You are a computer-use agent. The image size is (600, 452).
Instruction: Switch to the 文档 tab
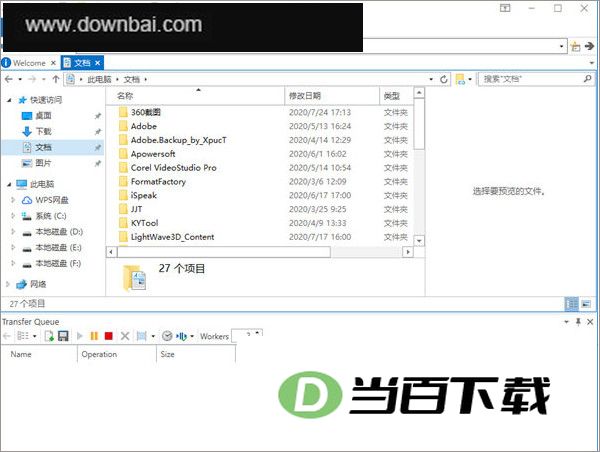point(82,63)
